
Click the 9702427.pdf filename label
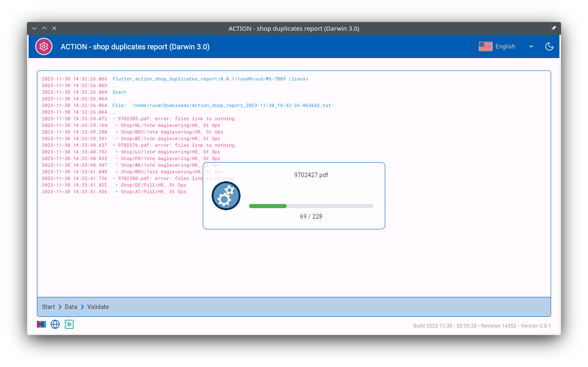(311, 175)
